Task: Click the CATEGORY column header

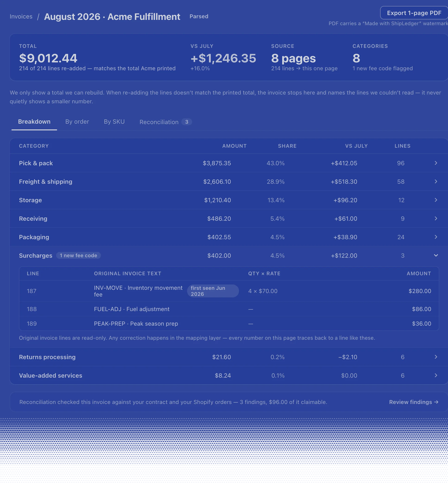Action: [x=34, y=146]
